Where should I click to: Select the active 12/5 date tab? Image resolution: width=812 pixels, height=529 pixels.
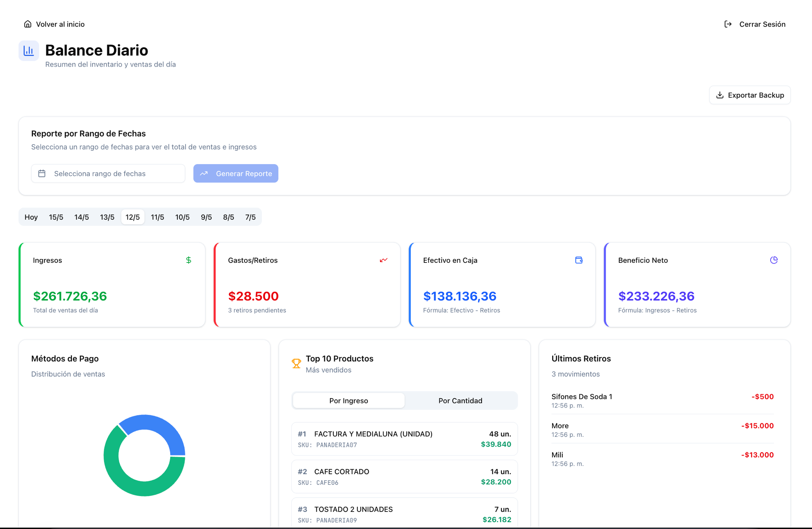tap(133, 217)
